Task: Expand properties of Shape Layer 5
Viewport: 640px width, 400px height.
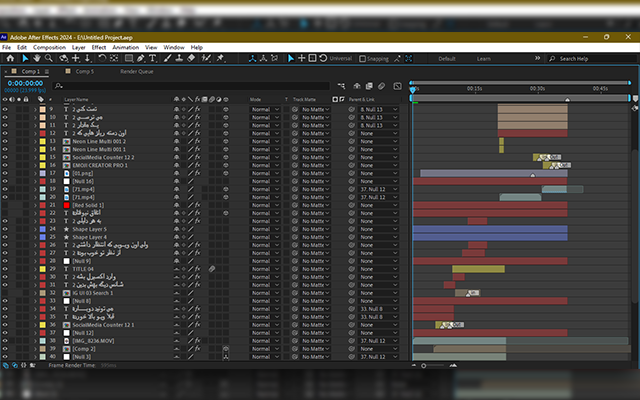Action: point(35,229)
